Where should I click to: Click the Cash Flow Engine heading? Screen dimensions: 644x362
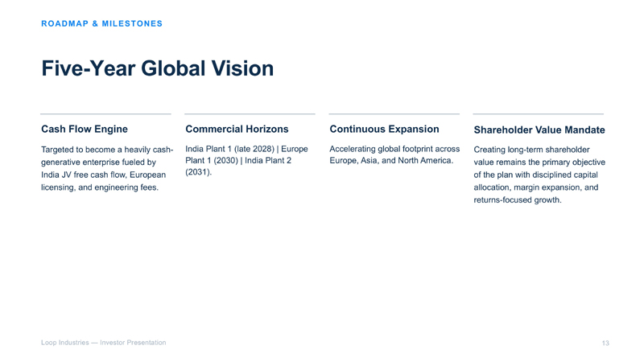click(85, 129)
